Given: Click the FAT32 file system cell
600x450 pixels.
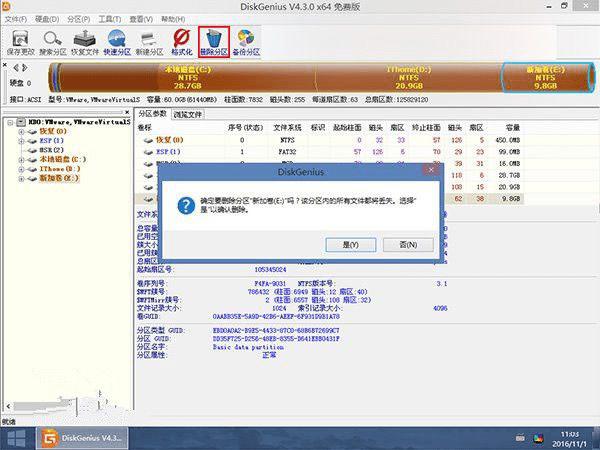Looking at the screenshot, I should click(287, 152).
